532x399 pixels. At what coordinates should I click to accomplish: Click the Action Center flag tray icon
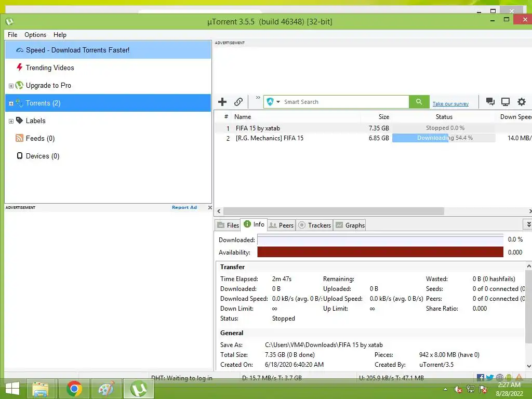483,390
